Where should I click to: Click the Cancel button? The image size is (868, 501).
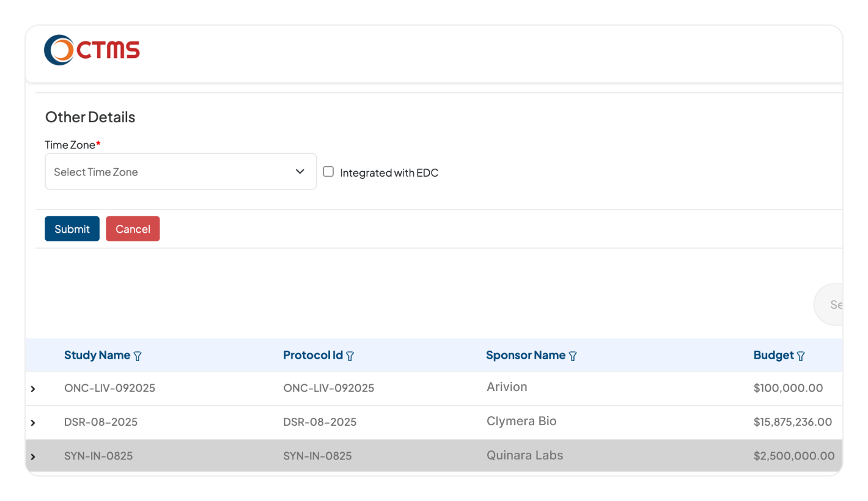point(133,229)
